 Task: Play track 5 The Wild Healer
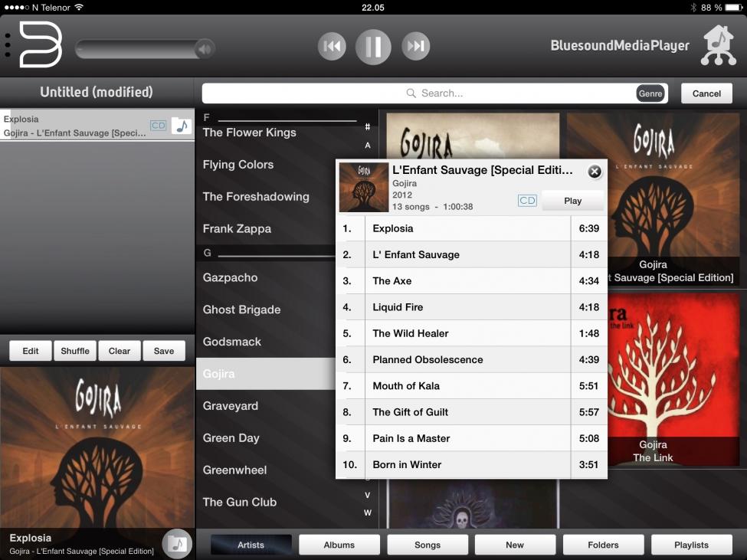[x=472, y=333]
